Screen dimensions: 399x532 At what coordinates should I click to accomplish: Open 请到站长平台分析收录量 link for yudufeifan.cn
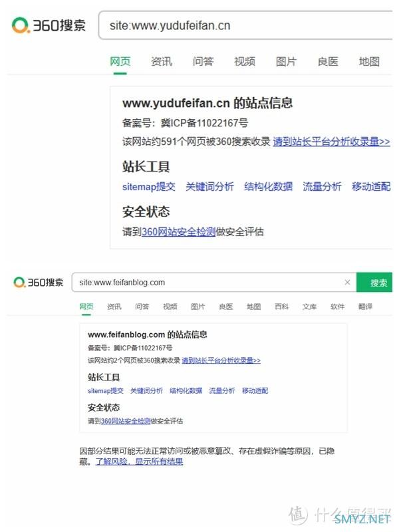[x=331, y=142]
